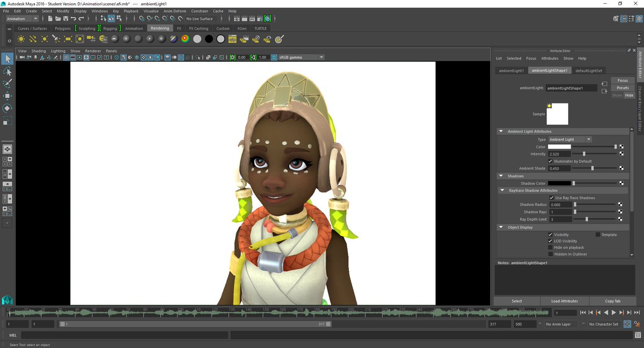
Task: Select the Scale tool in toolbox
Action: pyautogui.click(x=8, y=121)
